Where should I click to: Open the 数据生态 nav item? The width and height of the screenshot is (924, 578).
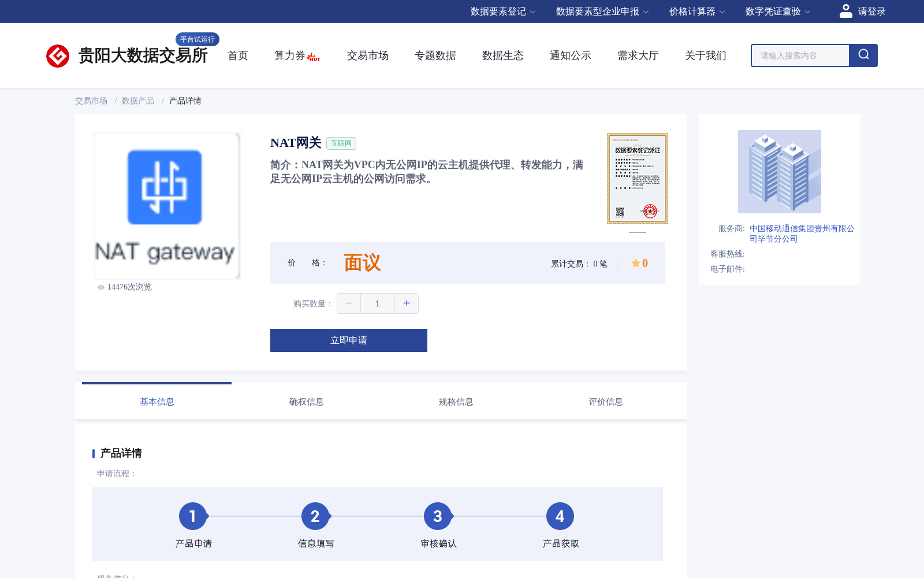tap(503, 55)
